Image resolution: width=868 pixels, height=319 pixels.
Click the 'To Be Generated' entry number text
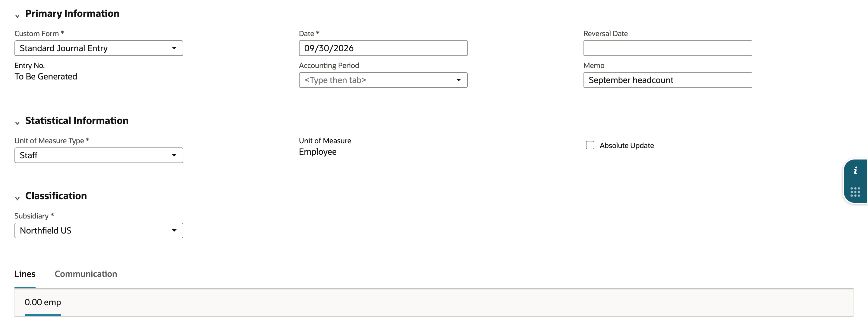pyautogui.click(x=46, y=76)
